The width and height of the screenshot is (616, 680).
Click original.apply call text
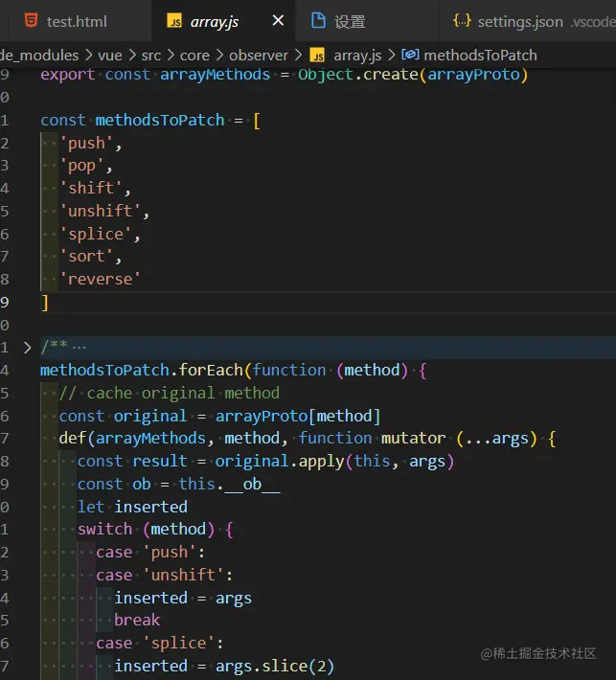pos(280,462)
